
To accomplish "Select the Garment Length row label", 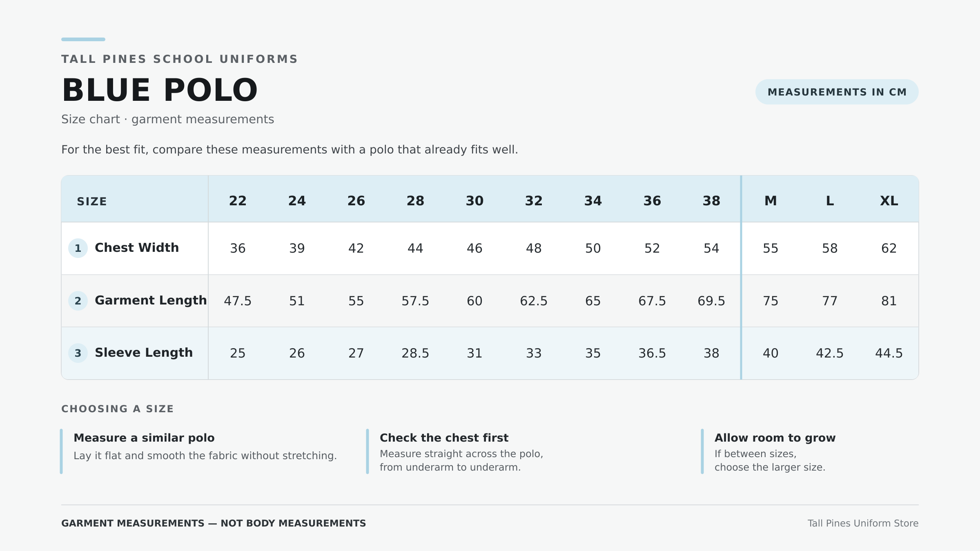I will pyautogui.click(x=151, y=300).
